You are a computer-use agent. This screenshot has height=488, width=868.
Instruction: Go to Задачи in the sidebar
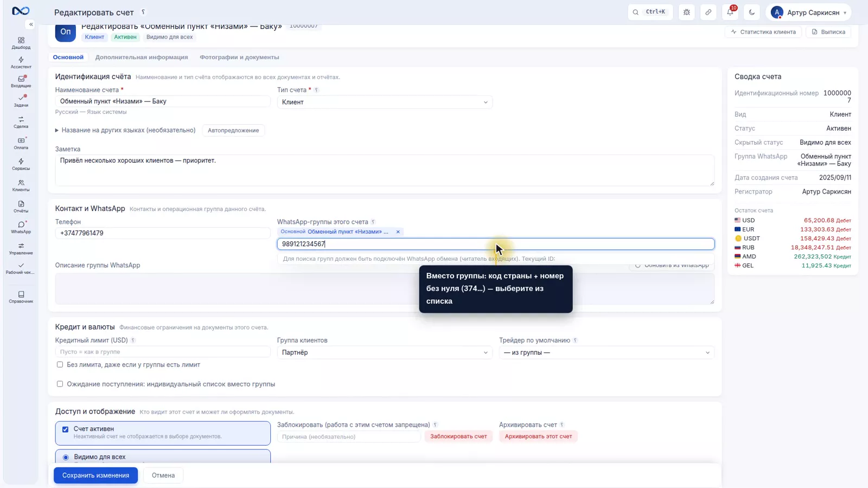[x=21, y=101]
